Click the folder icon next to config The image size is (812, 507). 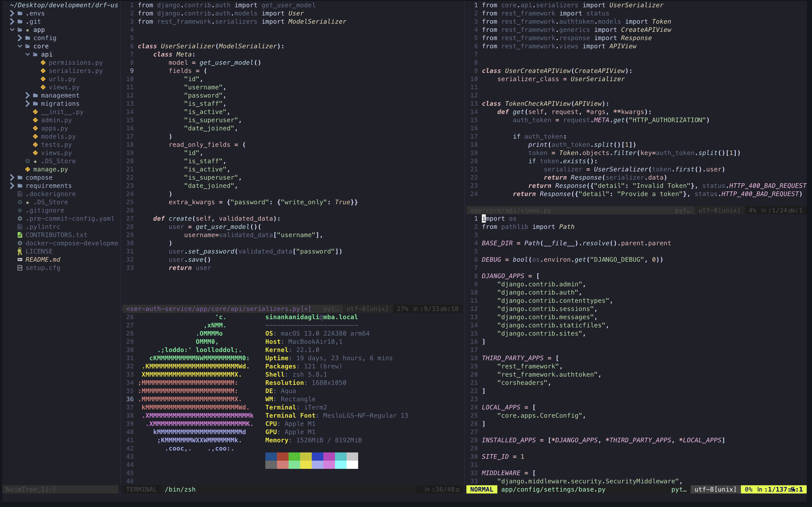click(28, 38)
